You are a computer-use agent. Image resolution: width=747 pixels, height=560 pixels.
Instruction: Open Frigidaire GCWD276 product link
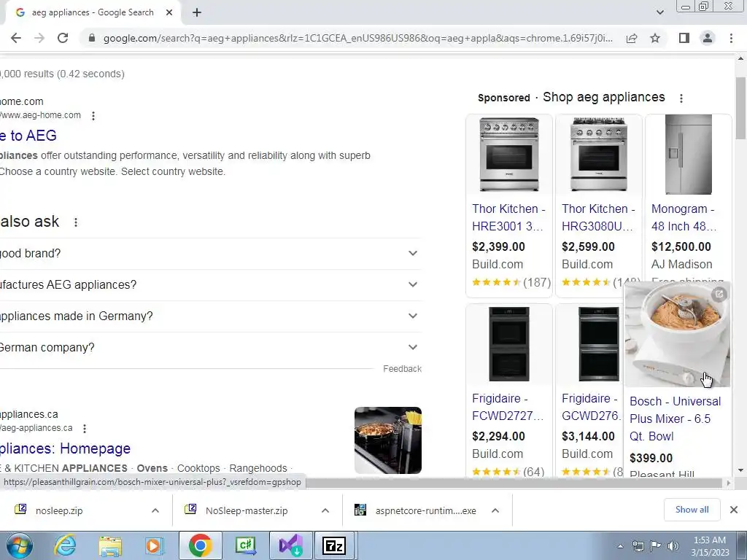click(591, 407)
